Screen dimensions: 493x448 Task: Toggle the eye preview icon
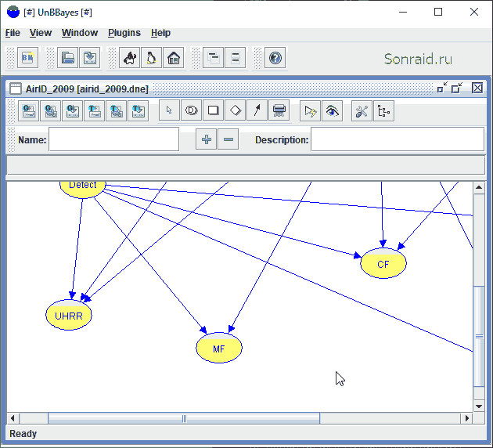pyautogui.click(x=332, y=110)
